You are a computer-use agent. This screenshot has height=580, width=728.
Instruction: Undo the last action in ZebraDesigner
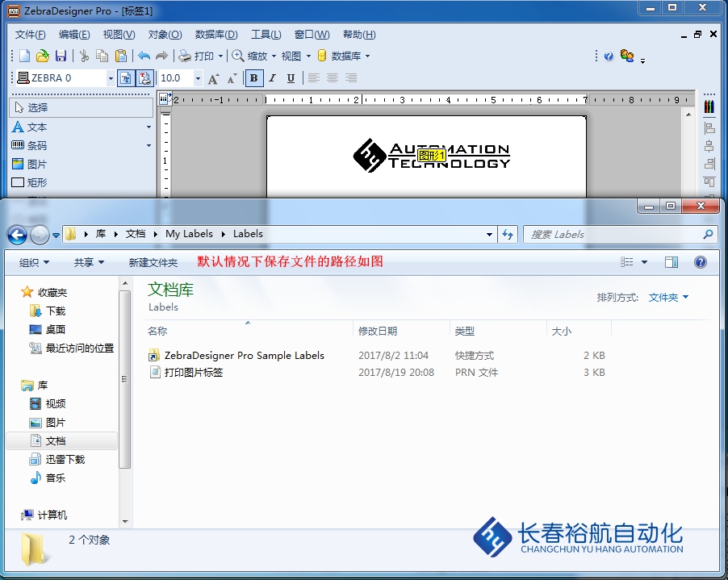pos(144,56)
